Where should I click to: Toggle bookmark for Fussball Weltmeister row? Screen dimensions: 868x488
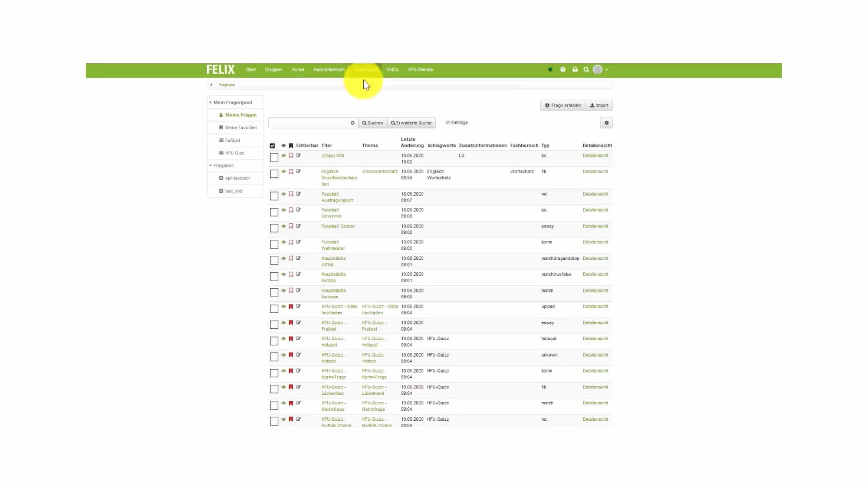[x=291, y=242]
